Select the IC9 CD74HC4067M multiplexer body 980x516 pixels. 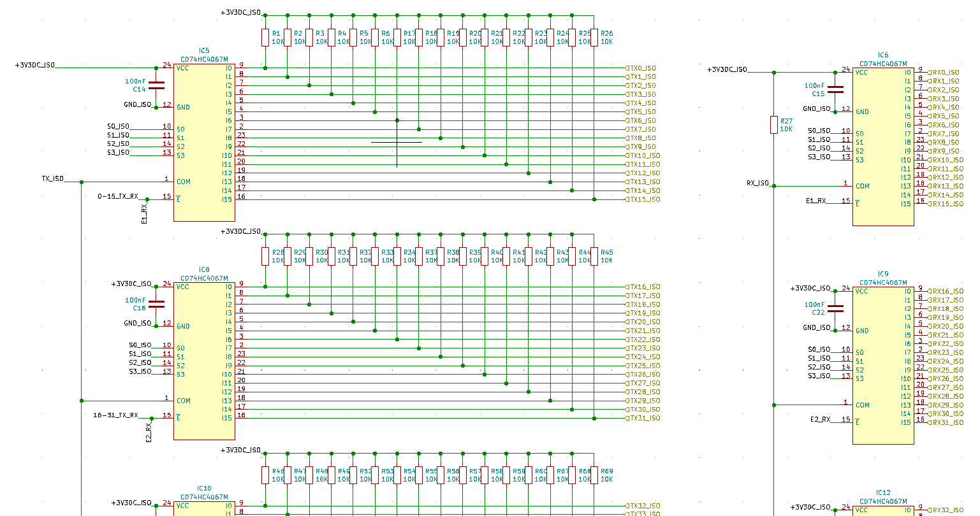pyautogui.click(x=883, y=365)
